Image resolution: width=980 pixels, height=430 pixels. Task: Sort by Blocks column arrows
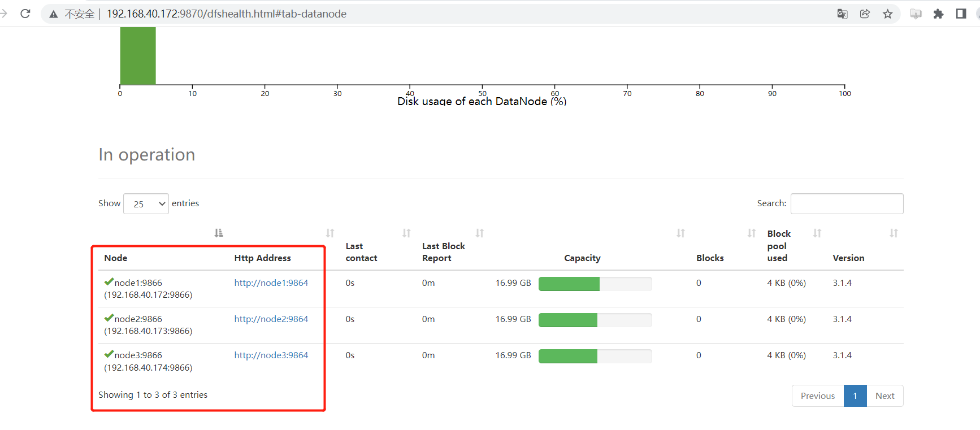[x=752, y=233]
